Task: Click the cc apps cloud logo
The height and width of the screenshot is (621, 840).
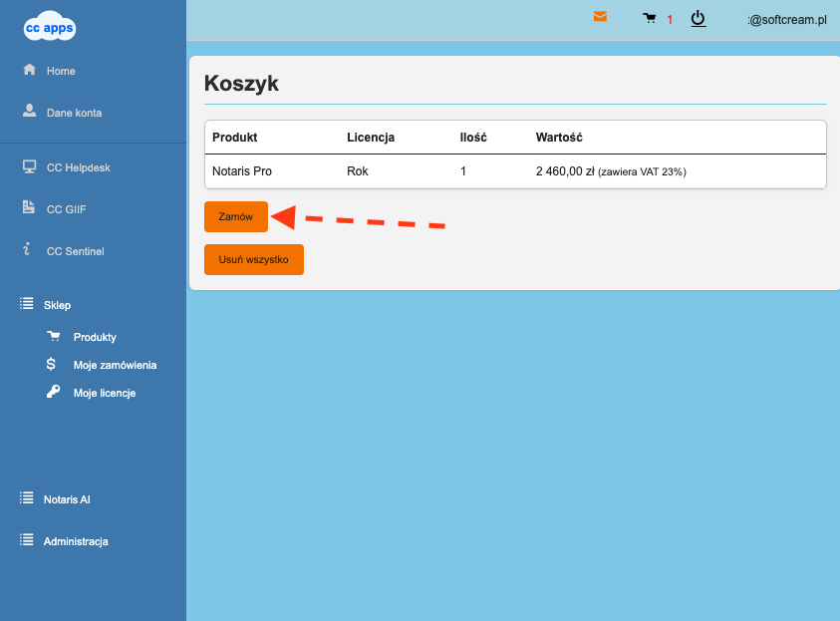Action: click(x=49, y=29)
